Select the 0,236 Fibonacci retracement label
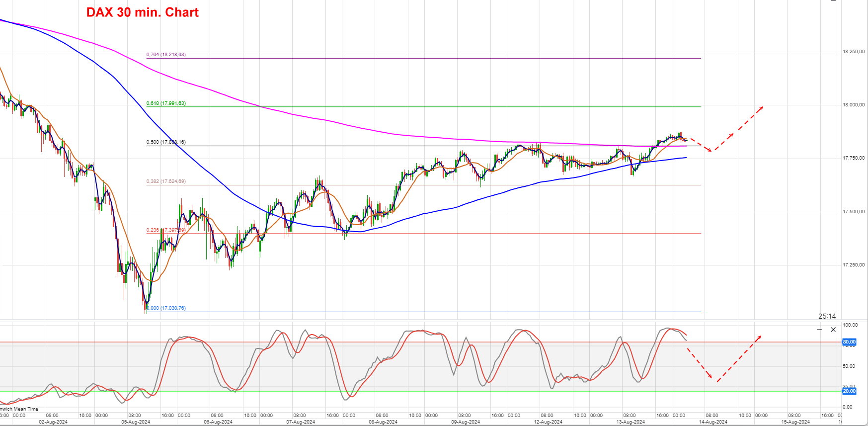 point(166,230)
